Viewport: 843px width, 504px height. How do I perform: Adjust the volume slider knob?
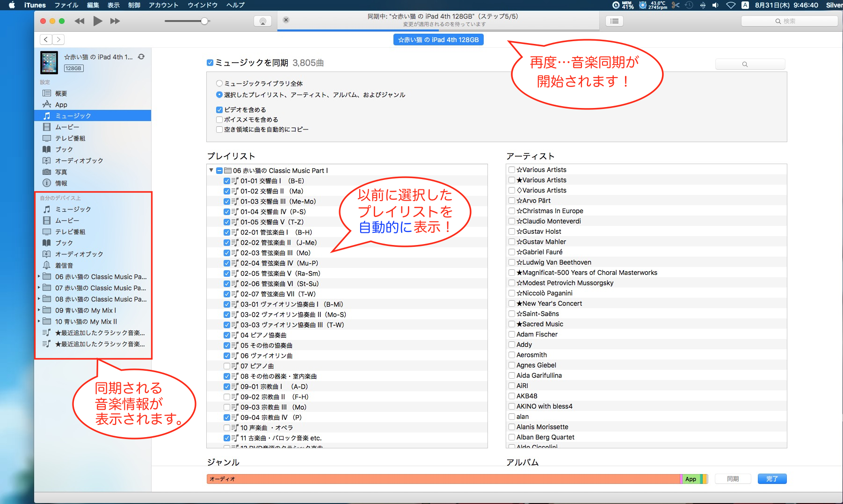[204, 21]
